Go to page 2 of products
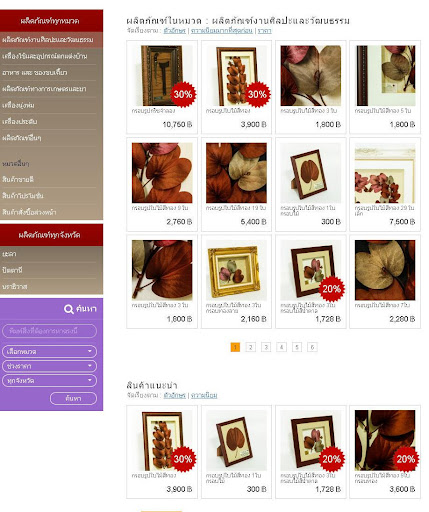429x512 pixels. [x=250, y=347]
